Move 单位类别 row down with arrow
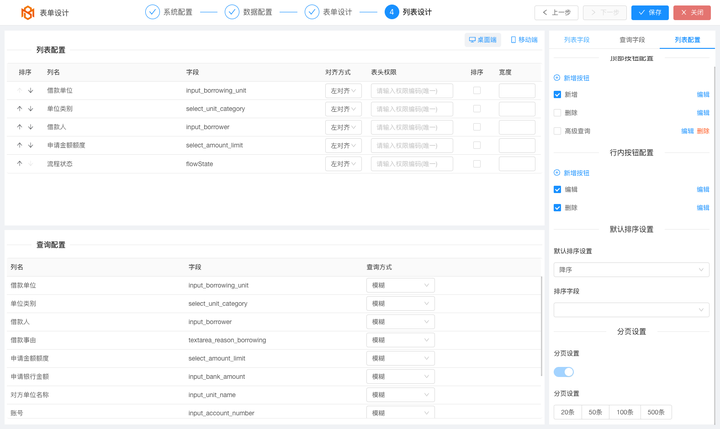The width and height of the screenshot is (720, 429). (31, 109)
